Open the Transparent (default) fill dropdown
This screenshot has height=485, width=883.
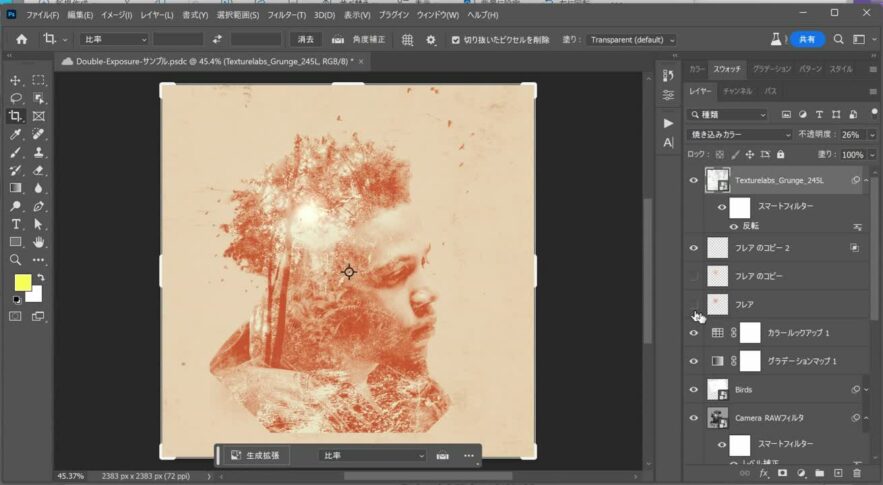(631, 40)
